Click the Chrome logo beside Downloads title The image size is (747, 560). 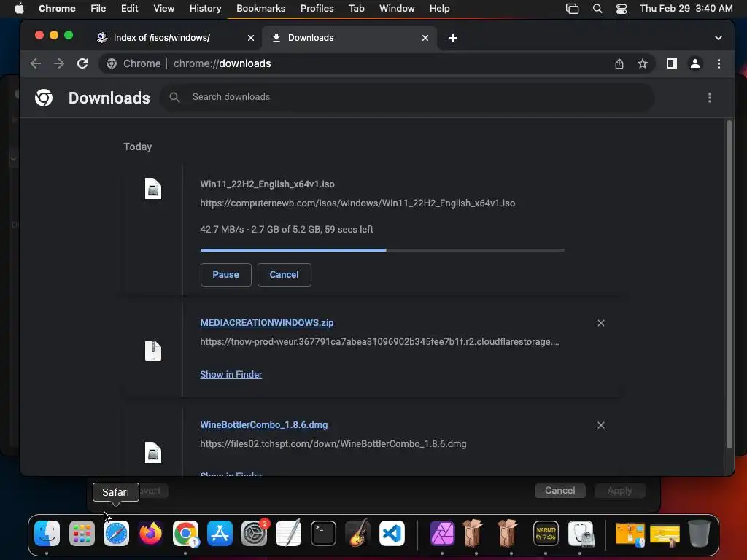tap(44, 98)
